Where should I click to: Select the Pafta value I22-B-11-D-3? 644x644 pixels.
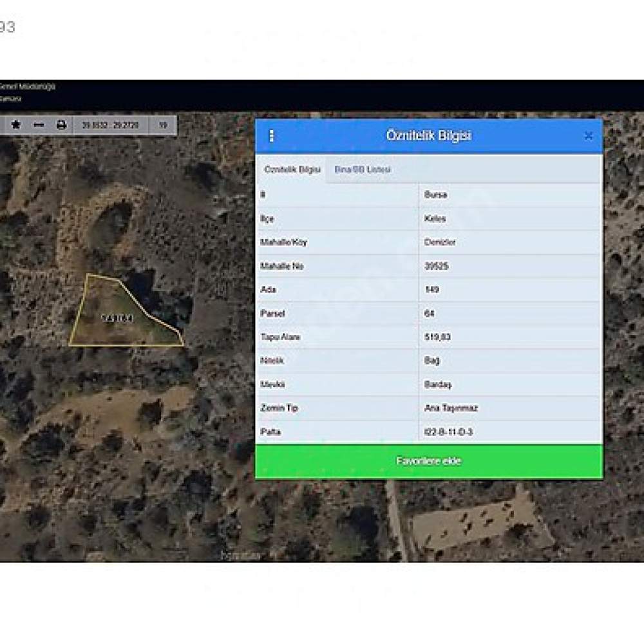[x=448, y=432]
